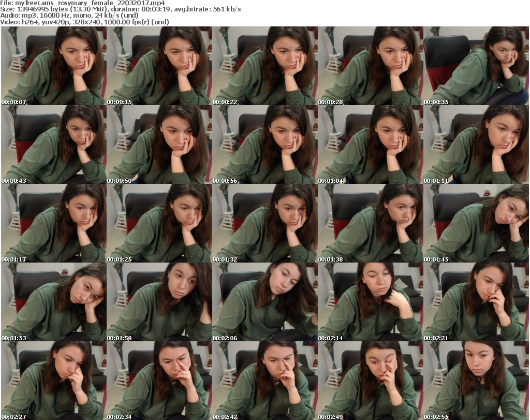The height and width of the screenshot is (420, 530).
Task: Choose the frame stamped 00:02:21
Action: [476, 302]
